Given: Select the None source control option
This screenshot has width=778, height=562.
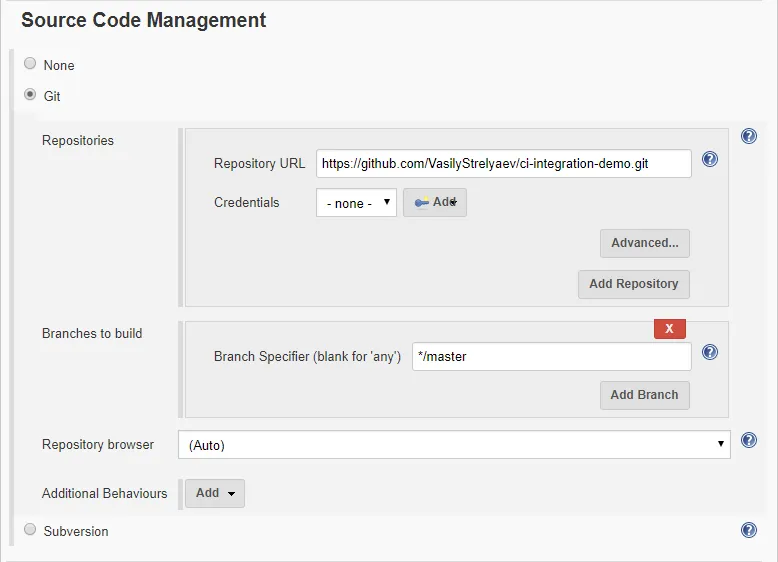Looking at the screenshot, I should pyautogui.click(x=30, y=64).
